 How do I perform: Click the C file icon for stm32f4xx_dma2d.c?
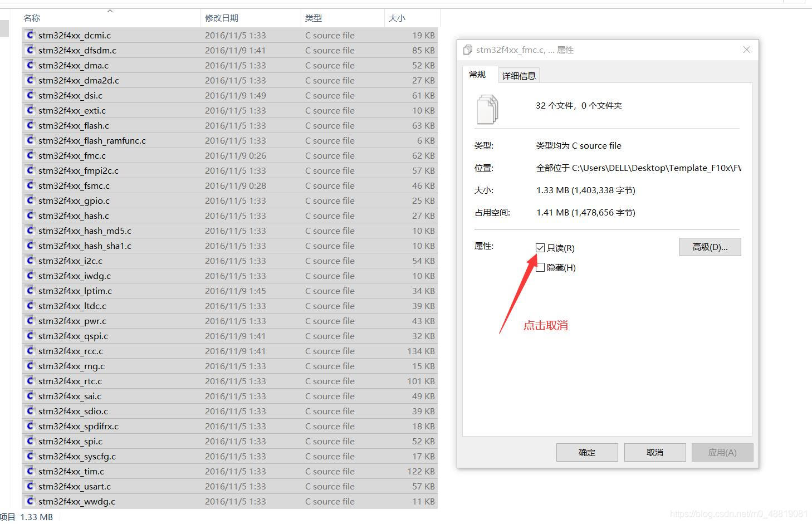tap(30, 80)
